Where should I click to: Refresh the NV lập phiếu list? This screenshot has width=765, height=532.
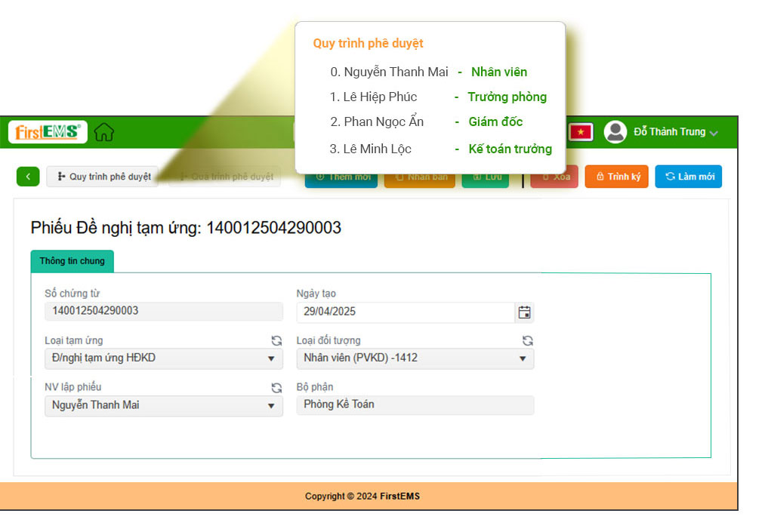[x=276, y=388]
